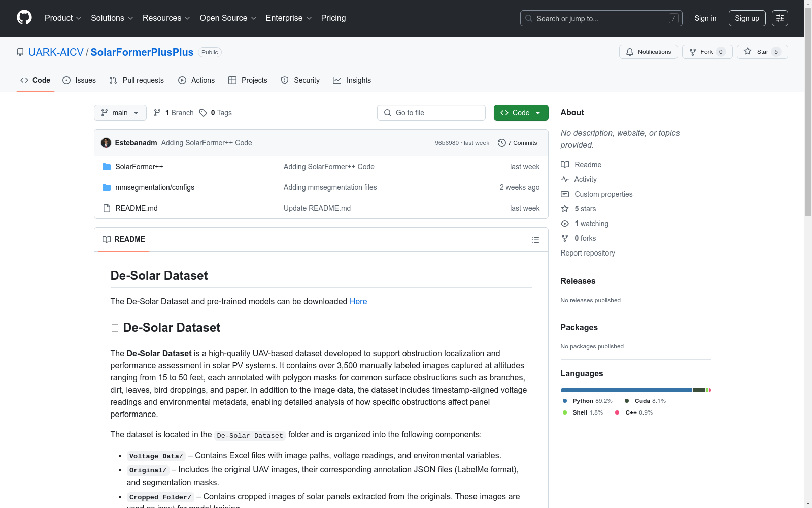
Task: Click the bell icon in Notifications button
Action: [630, 52]
